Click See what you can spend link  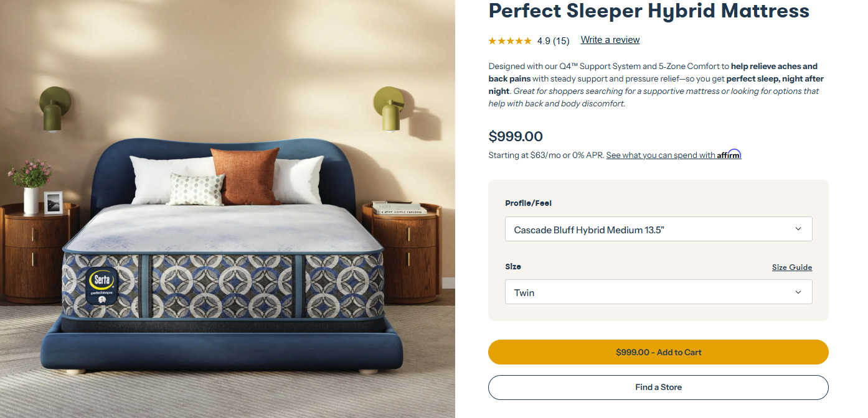pyautogui.click(x=661, y=155)
